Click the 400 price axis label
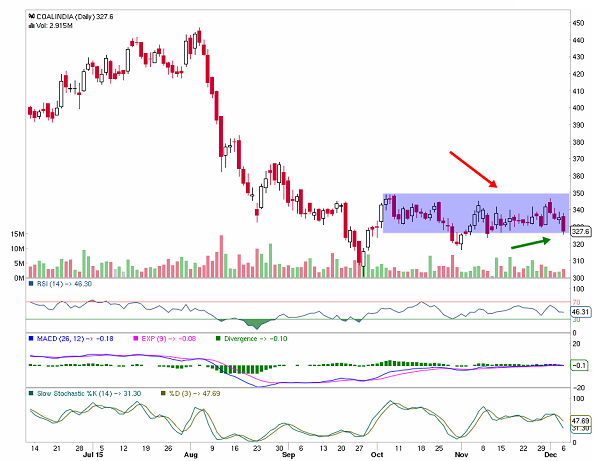The width and height of the screenshot is (594, 461). click(578, 108)
